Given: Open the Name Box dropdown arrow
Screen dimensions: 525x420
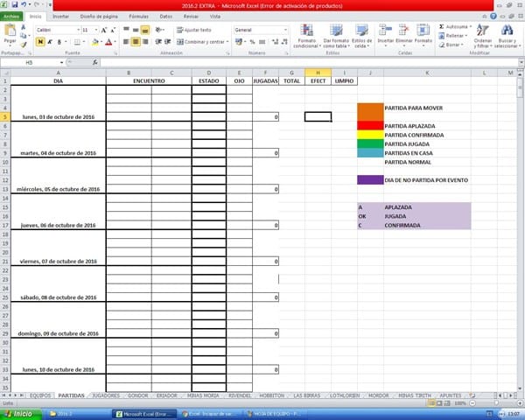Looking at the screenshot, I should coord(61,63).
